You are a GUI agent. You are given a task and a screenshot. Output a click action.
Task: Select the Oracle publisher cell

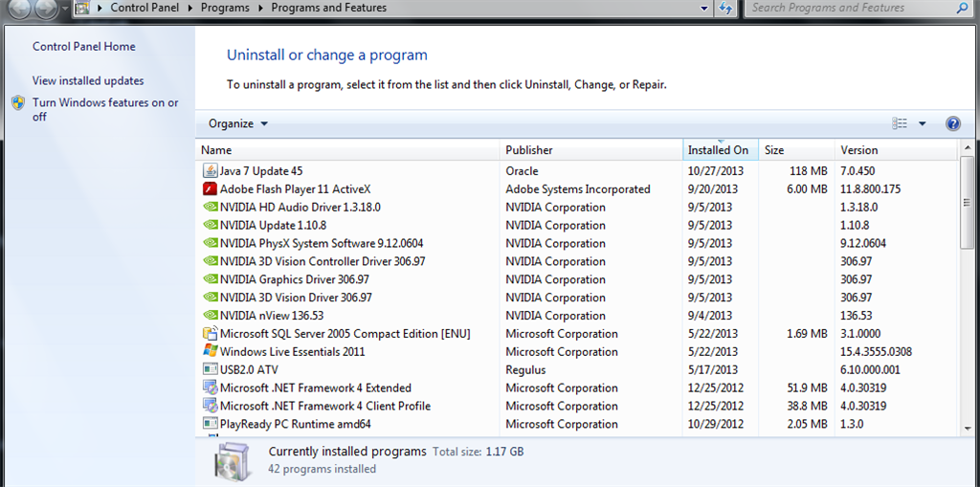tap(522, 170)
